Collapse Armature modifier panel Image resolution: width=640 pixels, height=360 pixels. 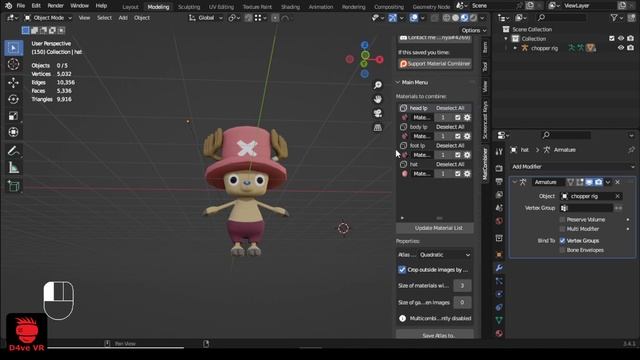click(x=515, y=182)
